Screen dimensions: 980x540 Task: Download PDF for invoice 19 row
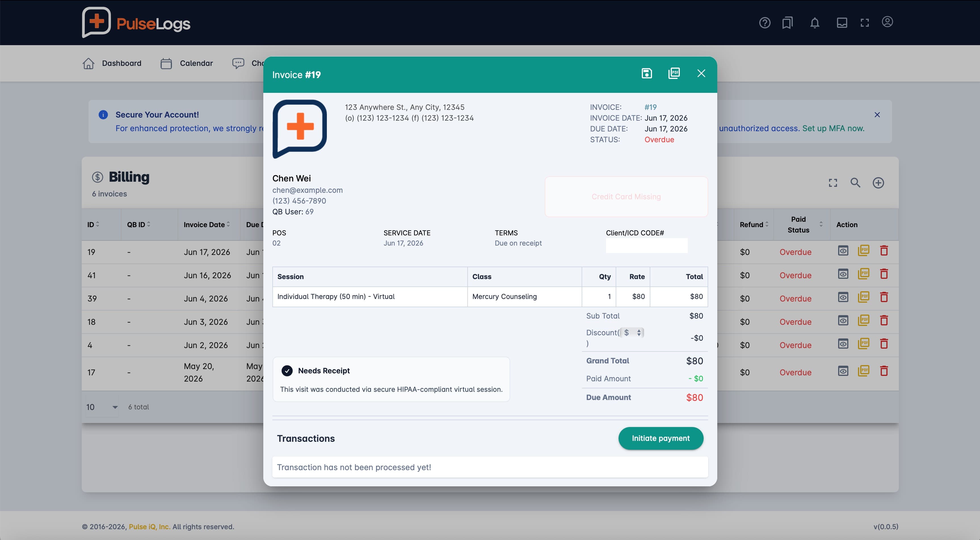(x=864, y=250)
